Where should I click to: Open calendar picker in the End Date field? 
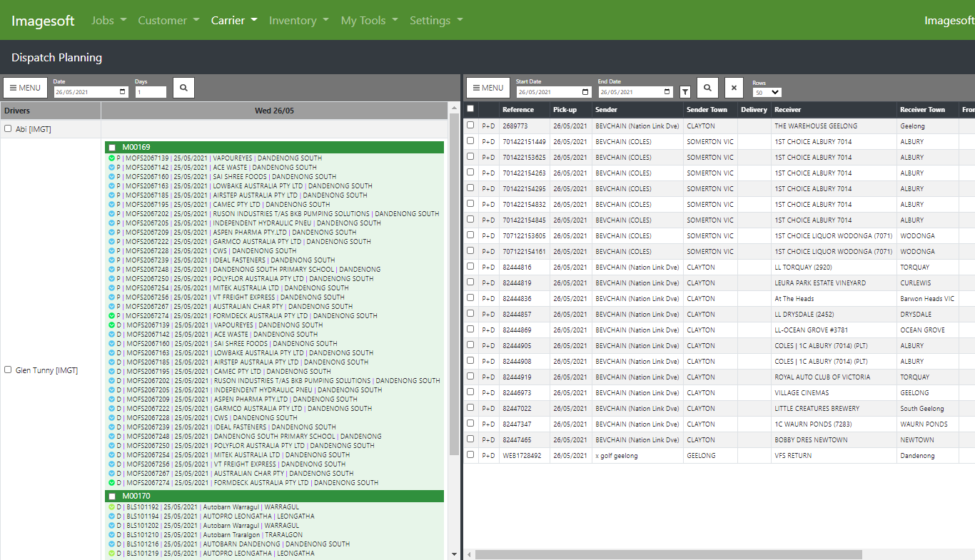pos(667,92)
